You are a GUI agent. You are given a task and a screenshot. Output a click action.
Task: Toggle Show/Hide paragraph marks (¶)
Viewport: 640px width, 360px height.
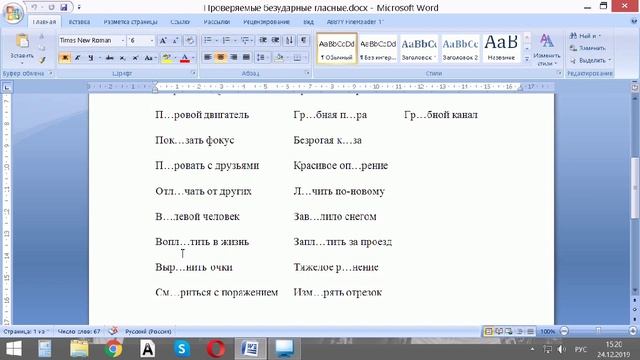pyautogui.click(x=303, y=40)
